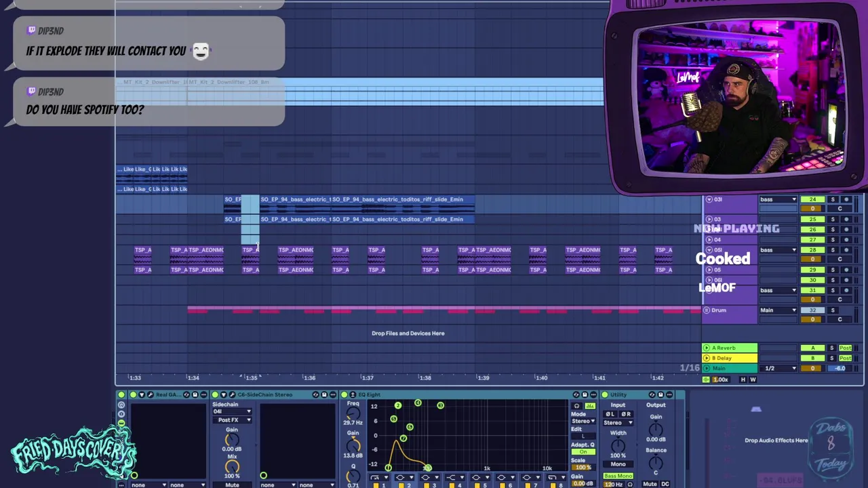Toggle Adapt. Q On button
The height and width of the screenshot is (488, 868).
click(x=583, y=451)
